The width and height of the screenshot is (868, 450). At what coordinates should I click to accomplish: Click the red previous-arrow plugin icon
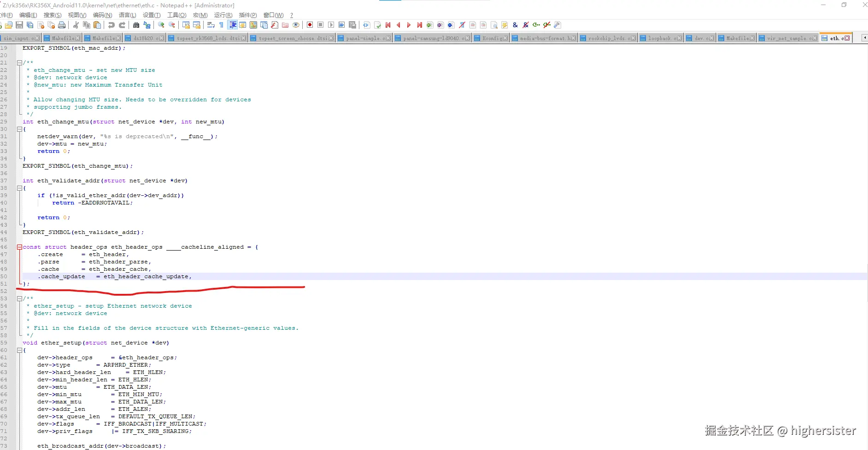point(399,25)
